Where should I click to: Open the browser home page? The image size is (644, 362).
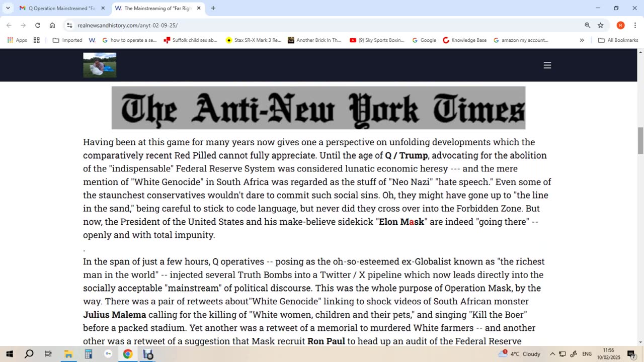[52, 25]
